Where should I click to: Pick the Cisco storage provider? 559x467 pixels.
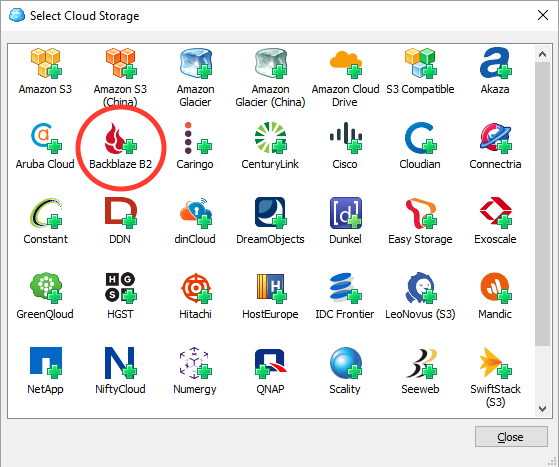(345, 138)
